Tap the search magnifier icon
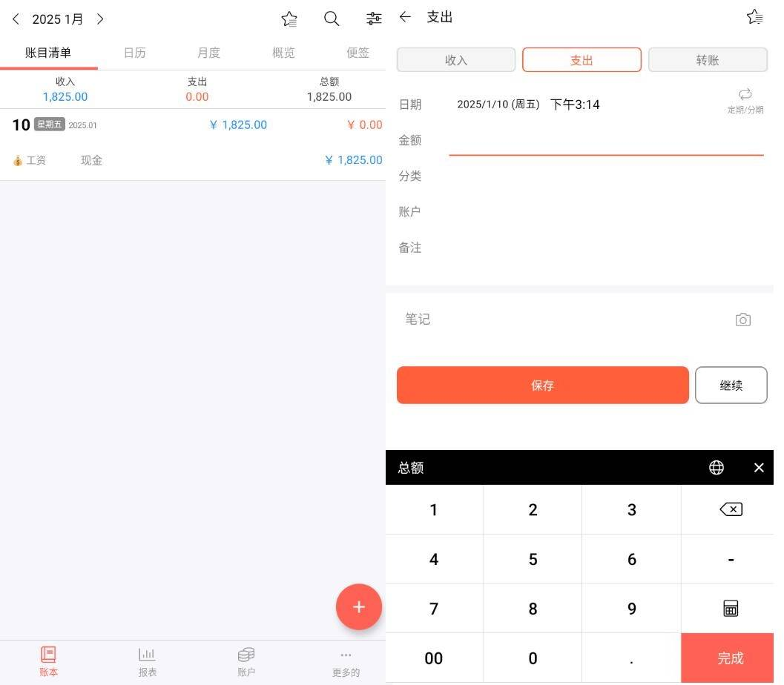 (332, 19)
